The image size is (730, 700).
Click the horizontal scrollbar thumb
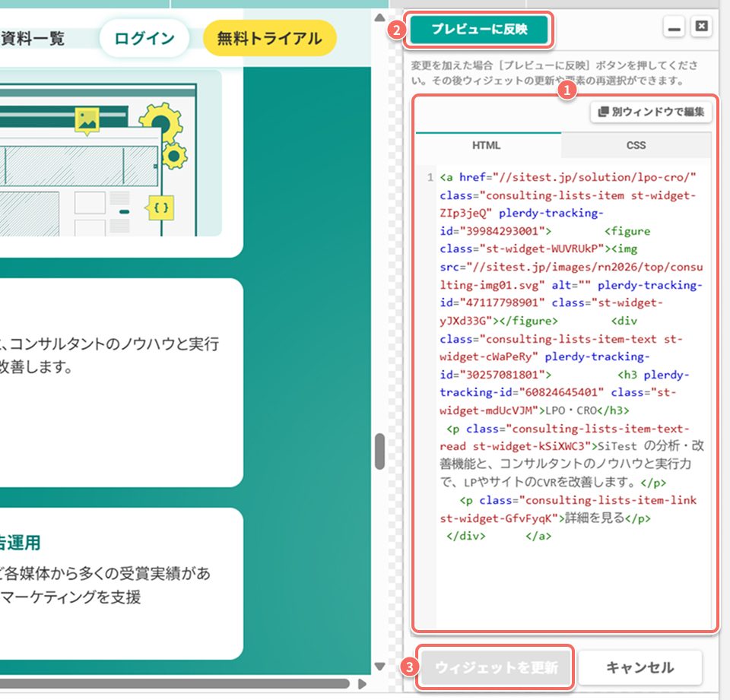[x=175, y=684]
